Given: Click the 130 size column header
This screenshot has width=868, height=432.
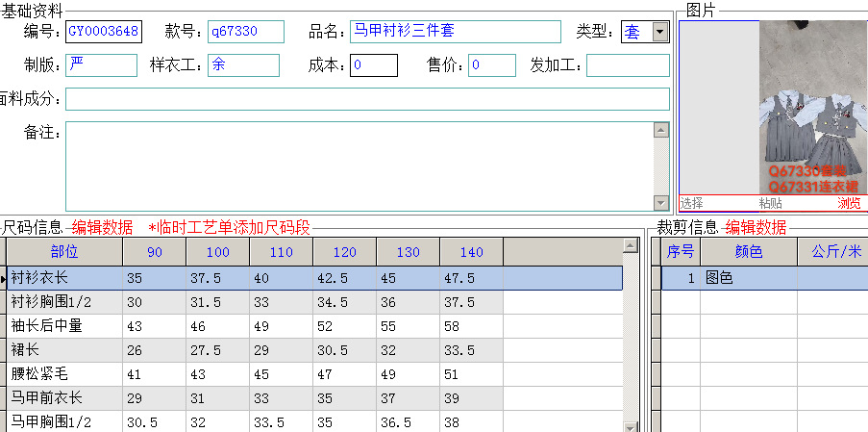Looking at the screenshot, I should click(x=408, y=252).
